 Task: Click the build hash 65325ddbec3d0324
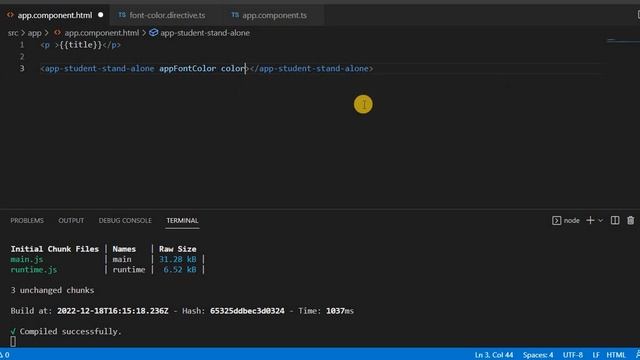[247, 311]
